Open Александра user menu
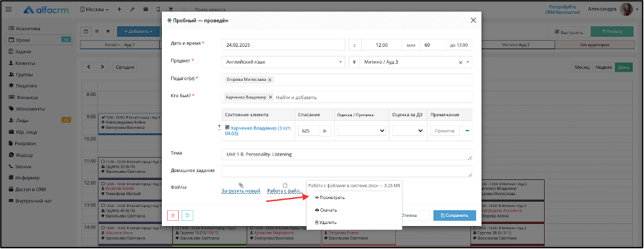This screenshot has width=644, height=249. tap(602, 9)
